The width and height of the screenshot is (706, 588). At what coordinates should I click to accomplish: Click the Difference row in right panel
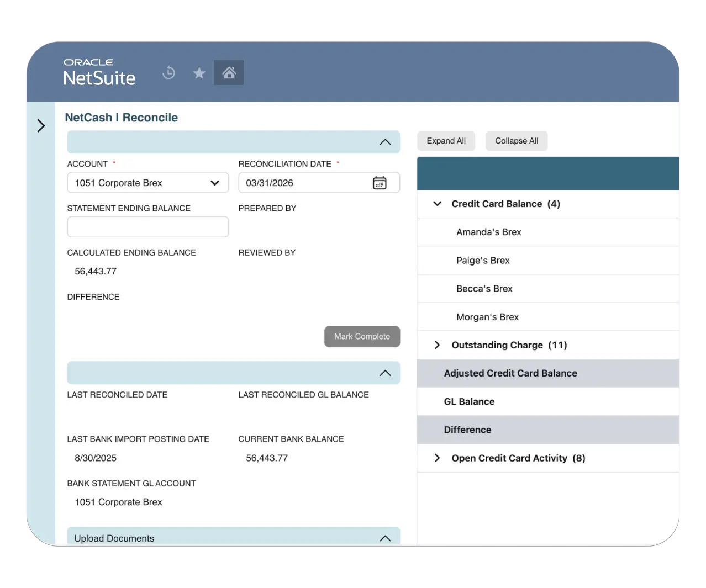click(x=548, y=430)
